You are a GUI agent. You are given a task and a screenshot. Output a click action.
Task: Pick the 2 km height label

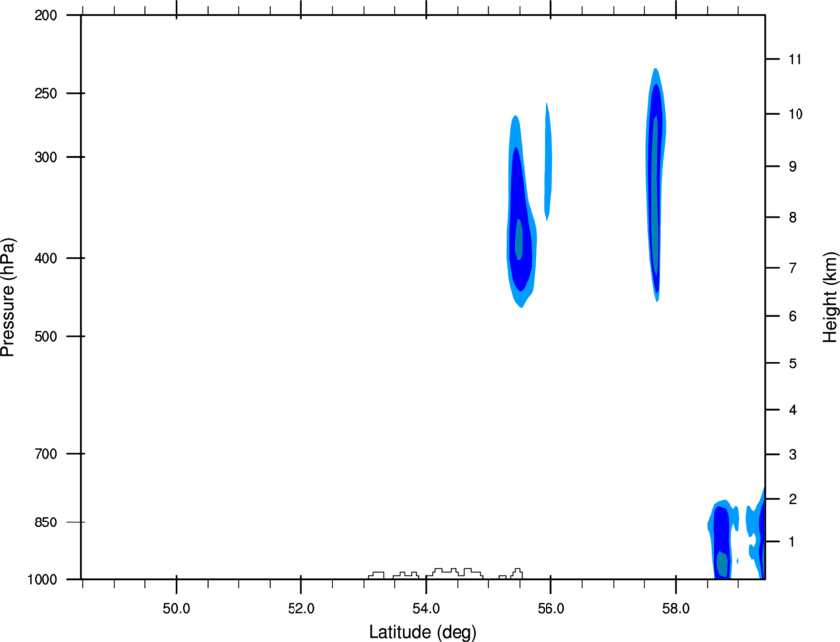click(x=793, y=499)
